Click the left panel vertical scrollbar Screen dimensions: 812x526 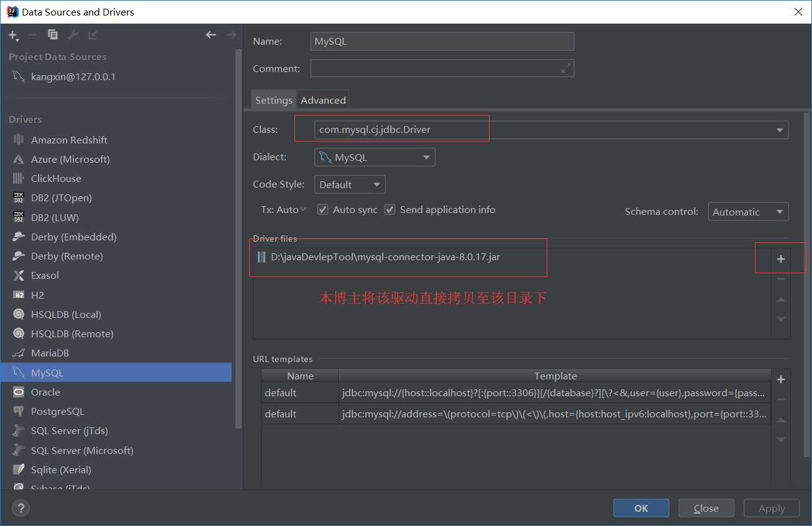pyautogui.click(x=239, y=239)
